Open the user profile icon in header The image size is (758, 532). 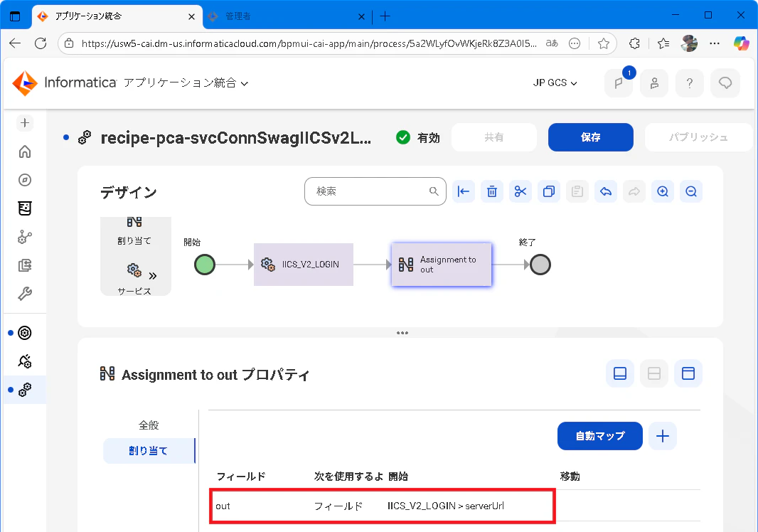click(x=654, y=83)
